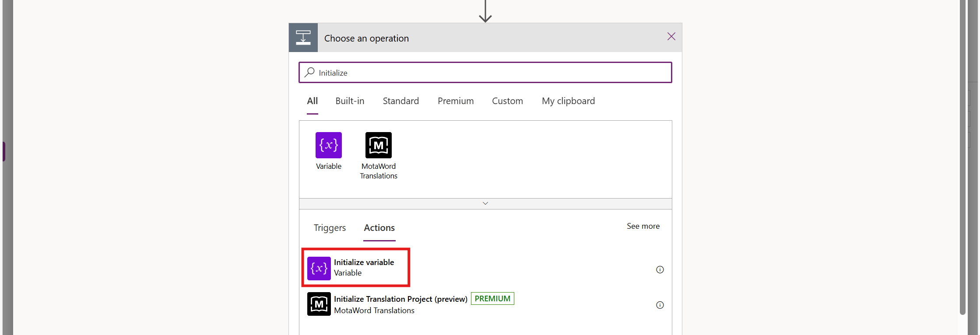The height and width of the screenshot is (335, 980).
Task: Show the Custom connectors tab
Action: (x=507, y=101)
